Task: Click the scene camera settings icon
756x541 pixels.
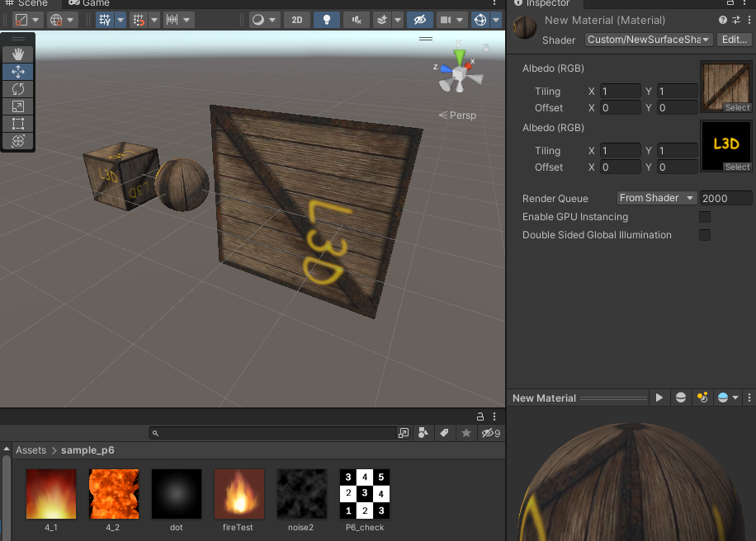Action: 446,20
